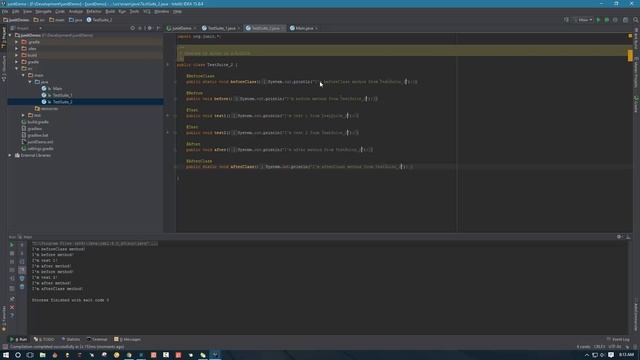Switch to the junitDemo editor tab
This screenshot has height=360, width=640.
(180, 28)
